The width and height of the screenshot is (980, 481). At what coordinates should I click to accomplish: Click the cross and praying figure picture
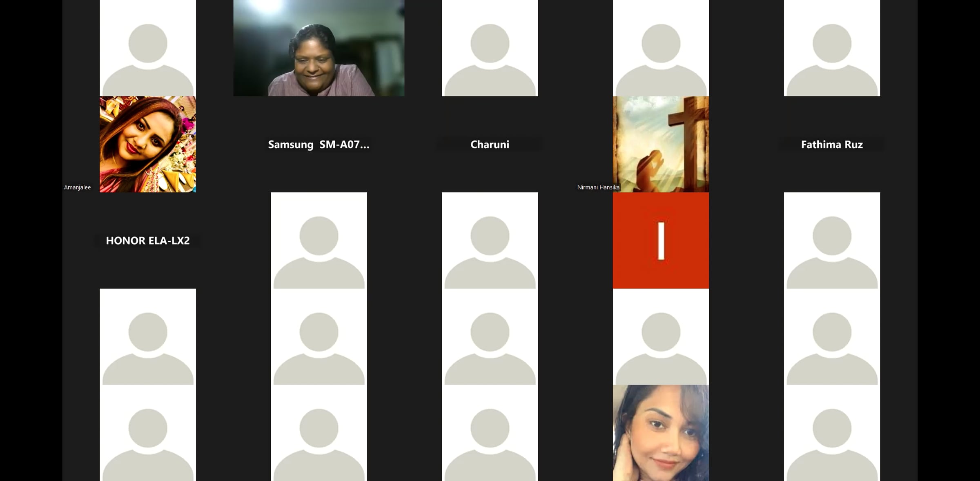tap(661, 144)
